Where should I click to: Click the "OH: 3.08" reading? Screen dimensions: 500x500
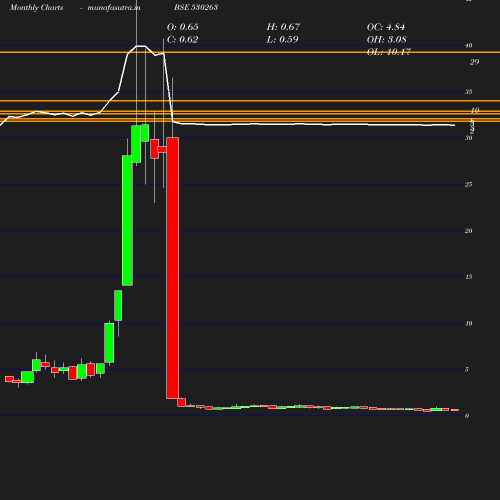(387, 40)
